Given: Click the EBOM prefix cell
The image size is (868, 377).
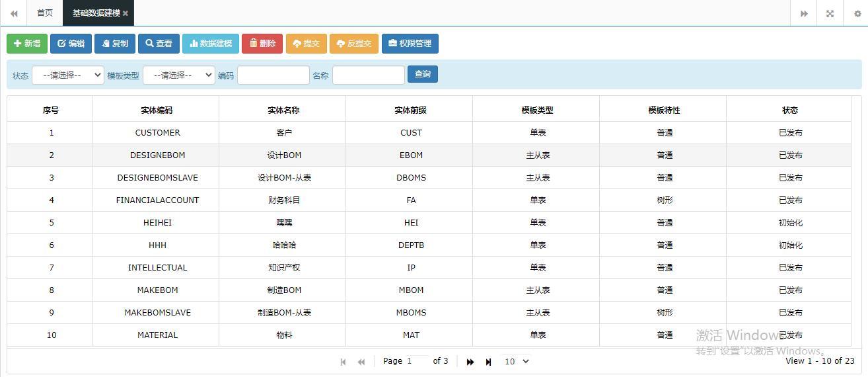Looking at the screenshot, I should click(411, 155).
